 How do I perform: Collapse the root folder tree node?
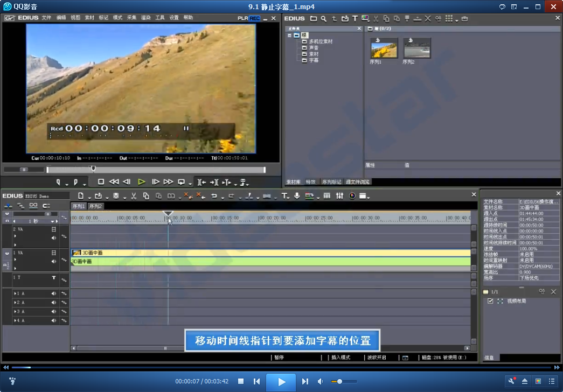[x=289, y=35]
